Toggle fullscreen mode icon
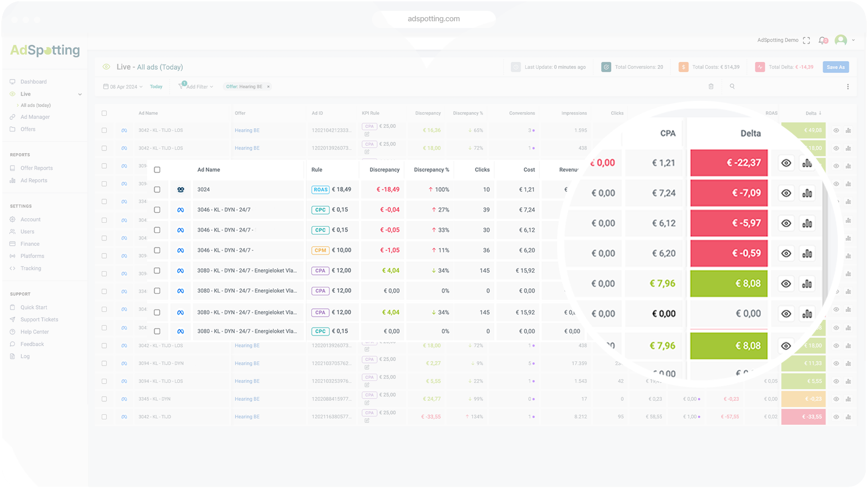Viewport: 868px width, 488px height. coord(807,40)
